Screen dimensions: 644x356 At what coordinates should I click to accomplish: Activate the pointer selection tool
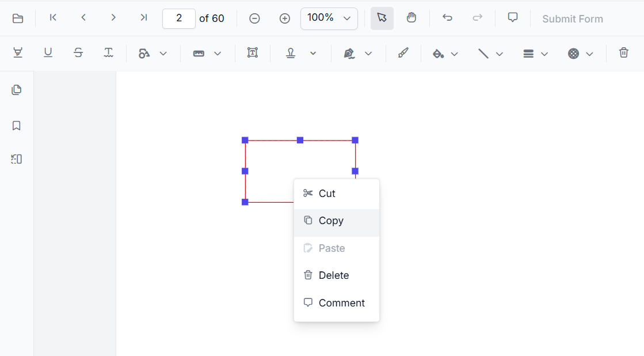pyautogui.click(x=382, y=18)
